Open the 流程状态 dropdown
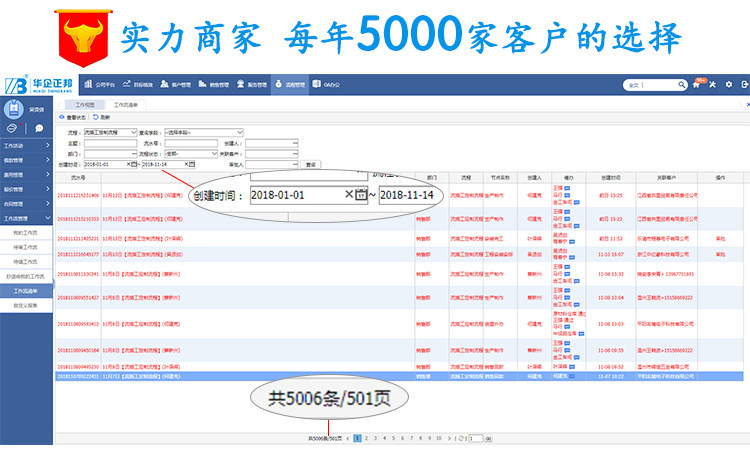Image resolution: width=750 pixels, height=464 pixels. [x=191, y=154]
